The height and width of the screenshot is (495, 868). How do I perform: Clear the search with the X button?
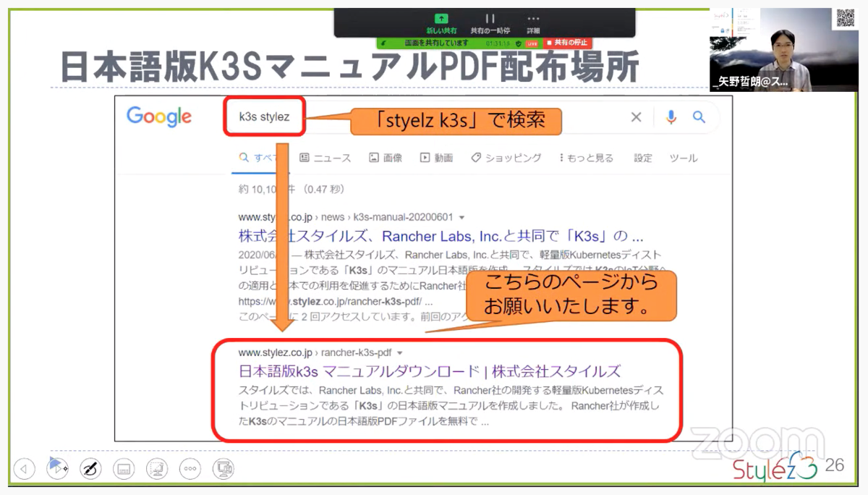pyautogui.click(x=637, y=117)
